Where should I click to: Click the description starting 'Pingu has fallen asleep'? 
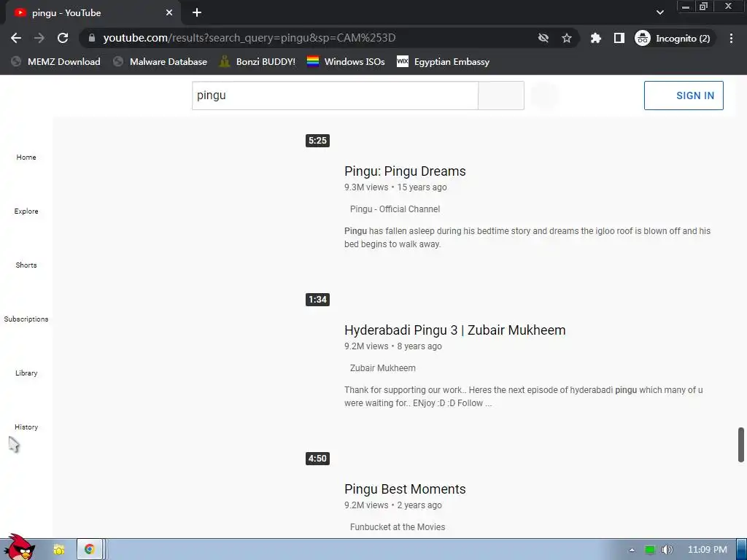pyautogui.click(x=527, y=238)
